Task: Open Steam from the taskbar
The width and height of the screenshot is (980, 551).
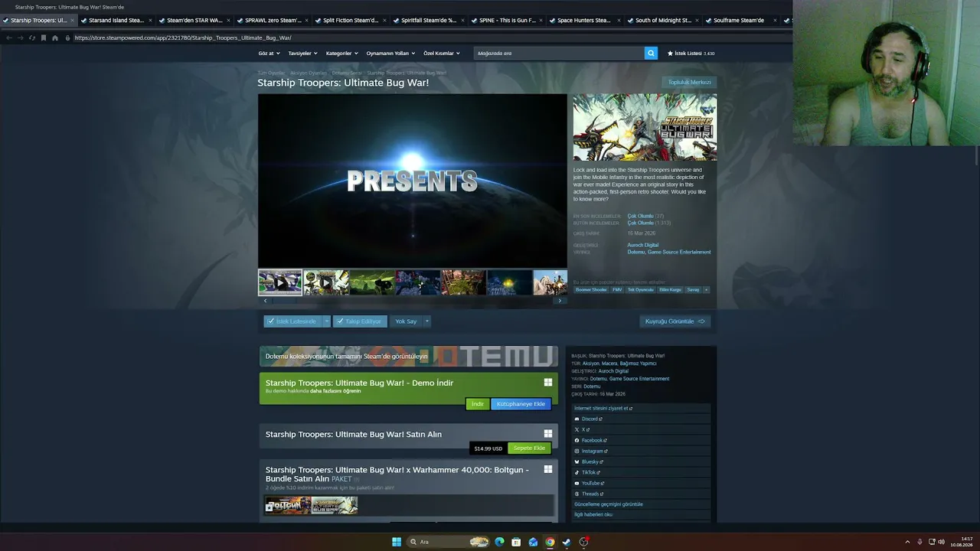Action: tap(567, 542)
